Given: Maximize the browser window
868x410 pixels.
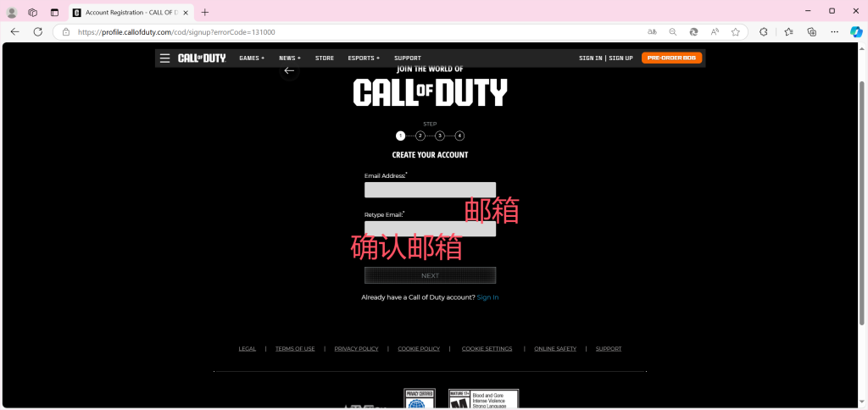Looking at the screenshot, I should [x=832, y=10].
